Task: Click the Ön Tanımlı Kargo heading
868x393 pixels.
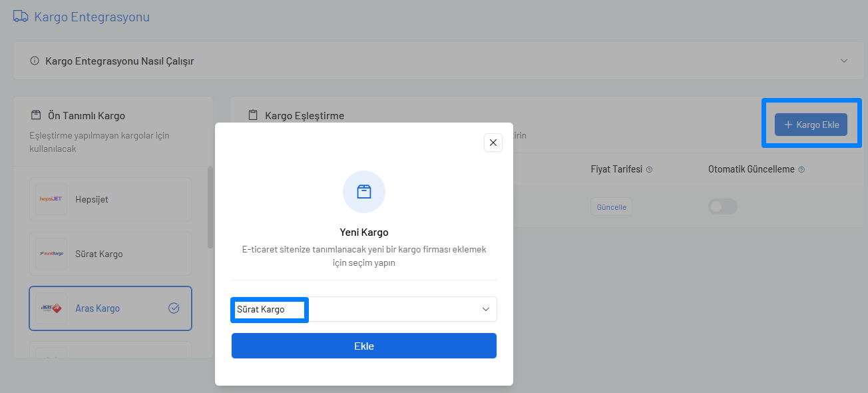Action: pyautogui.click(x=87, y=116)
